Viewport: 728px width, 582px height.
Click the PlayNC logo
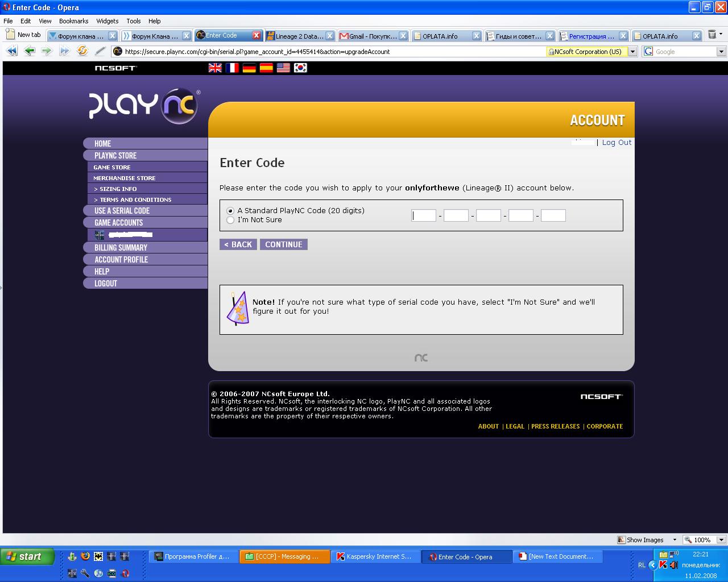click(144, 106)
